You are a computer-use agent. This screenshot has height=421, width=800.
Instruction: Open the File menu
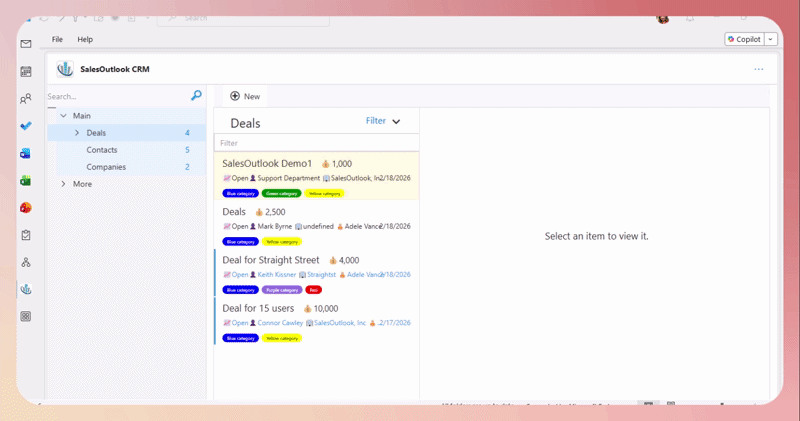(57, 39)
